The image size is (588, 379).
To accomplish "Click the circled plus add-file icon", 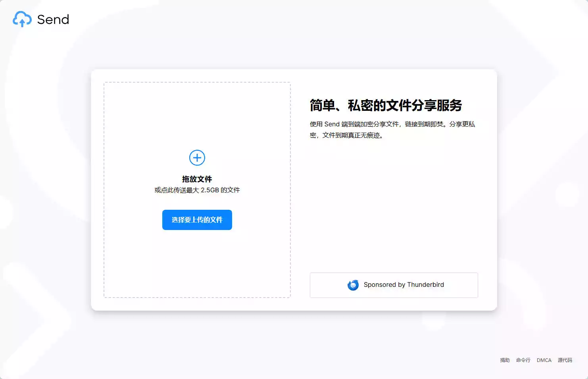I will click(x=197, y=158).
